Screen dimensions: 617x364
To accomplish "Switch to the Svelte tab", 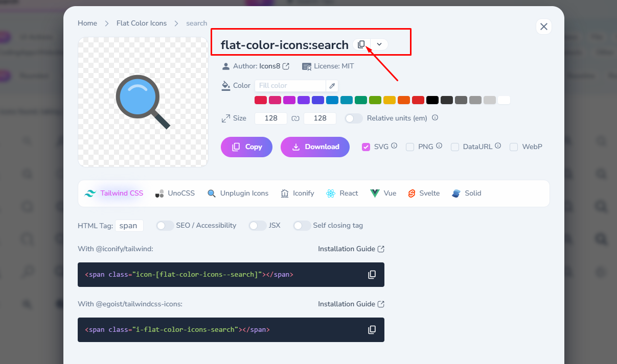I will click(x=424, y=193).
